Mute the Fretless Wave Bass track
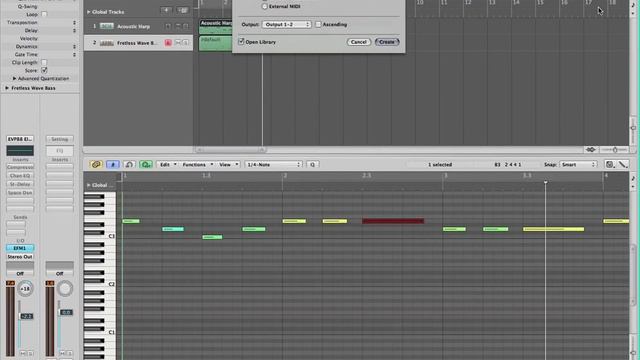Image resolution: width=640 pixels, height=360 pixels. click(x=178, y=43)
